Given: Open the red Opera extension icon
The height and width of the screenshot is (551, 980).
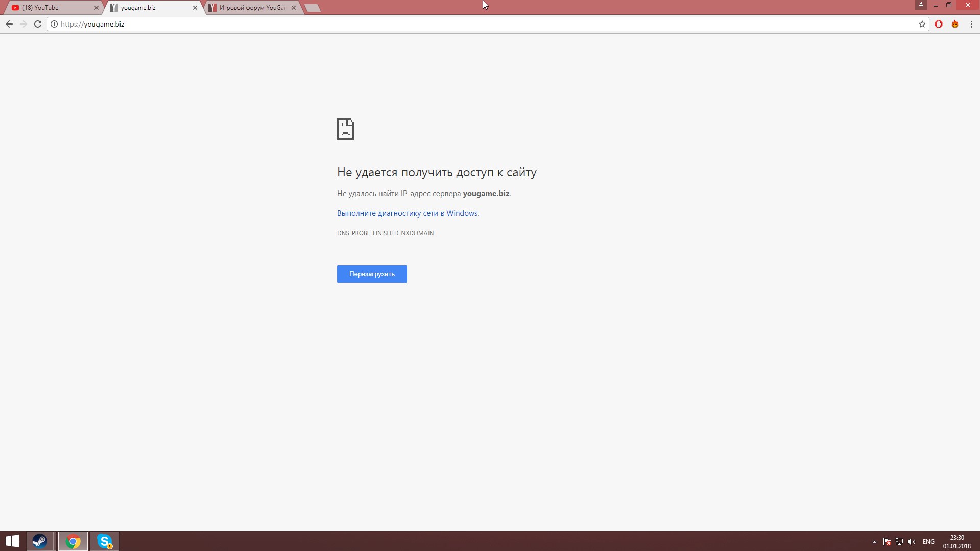Looking at the screenshot, I should (x=939, y=24).
